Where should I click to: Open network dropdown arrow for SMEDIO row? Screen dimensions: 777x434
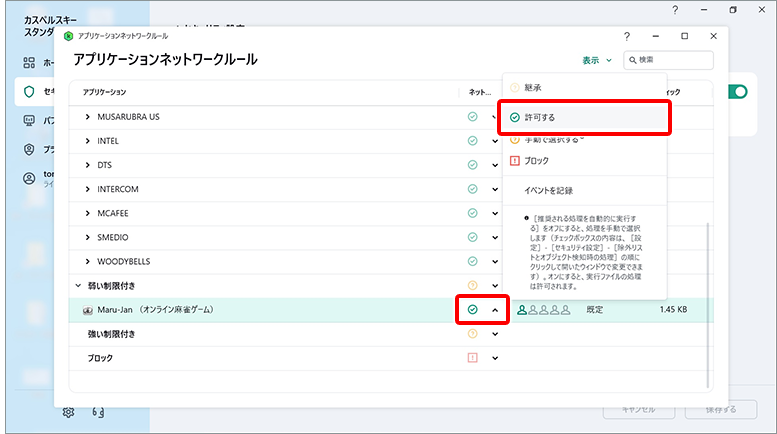tap(495, 237)
